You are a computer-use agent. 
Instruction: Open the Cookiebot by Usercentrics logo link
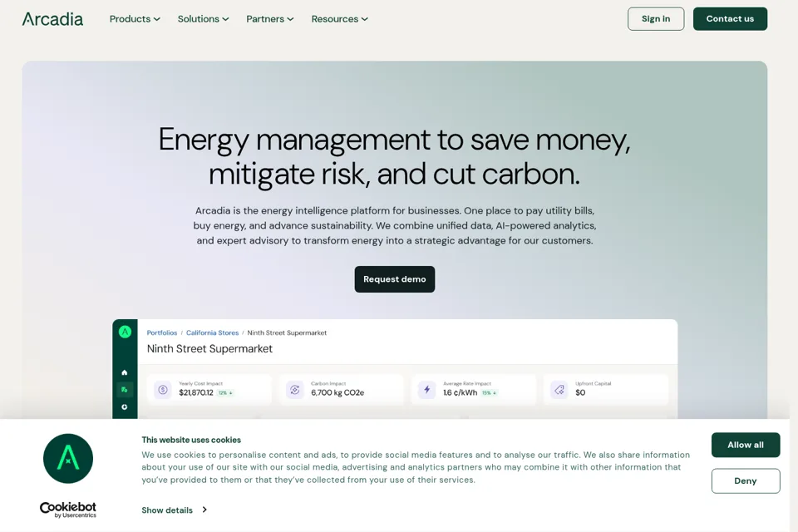tap(68, 510)
